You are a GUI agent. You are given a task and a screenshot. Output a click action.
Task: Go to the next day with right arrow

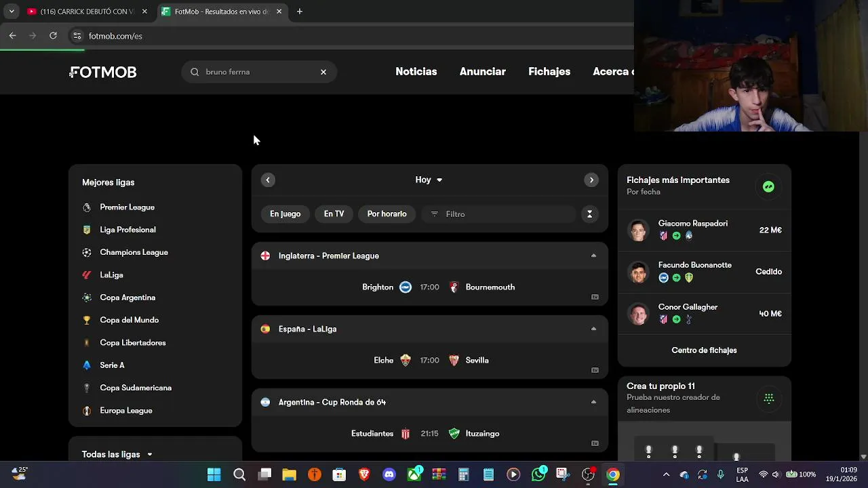pyautogui.click(x=591, y=180)
